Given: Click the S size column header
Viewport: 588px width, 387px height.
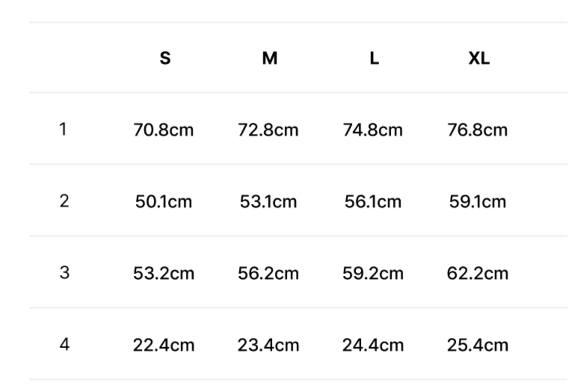Looking at the screenshot, I should click(x=165, y=58).
